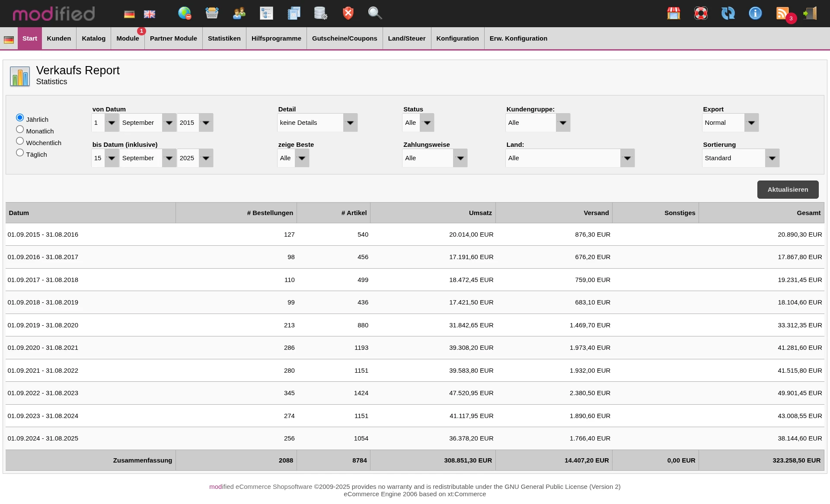Click the logout door icon

tap(810, 13)
